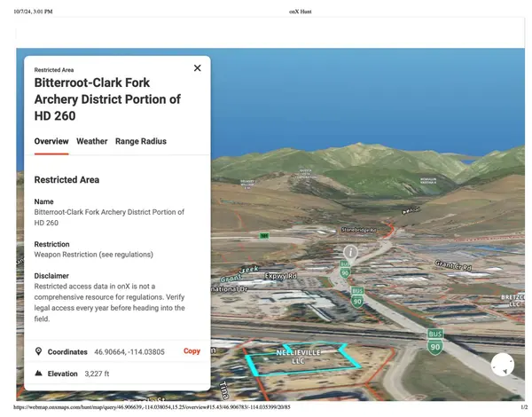Click the Expwy Rd road label
Screen dimensions: 532x417
click(278, 276)
